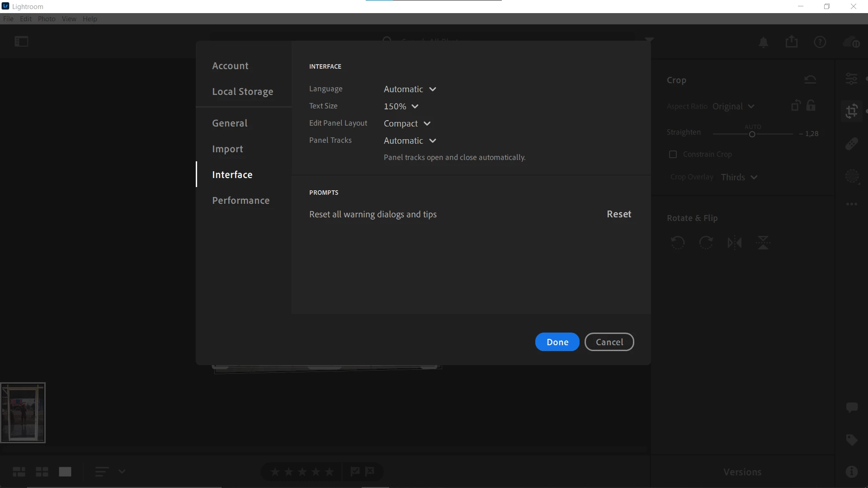Click the blue Done button

tap(557, 342)
